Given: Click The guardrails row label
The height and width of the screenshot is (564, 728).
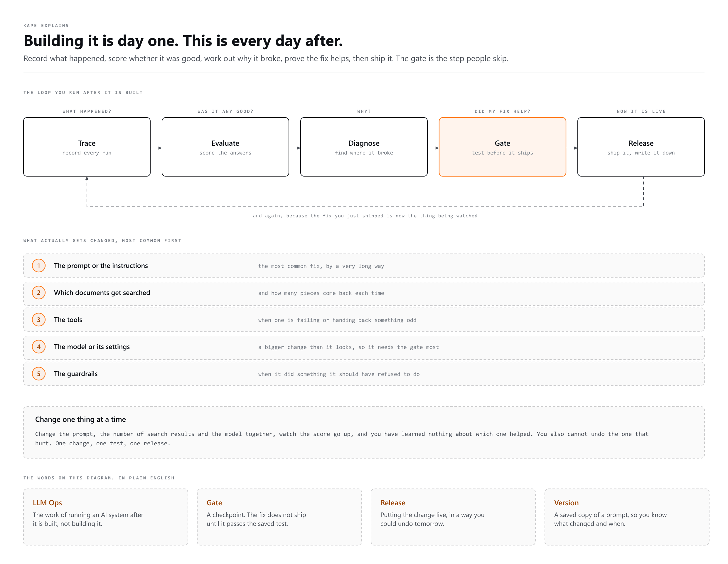Looking at the screenshot, I should click(x=76, y=374).
